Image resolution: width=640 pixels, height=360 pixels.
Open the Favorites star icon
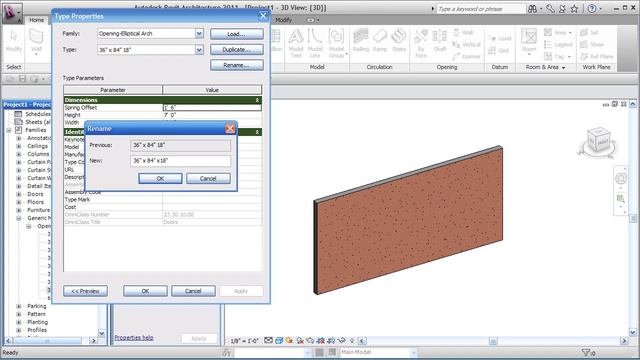click(574, 9)
